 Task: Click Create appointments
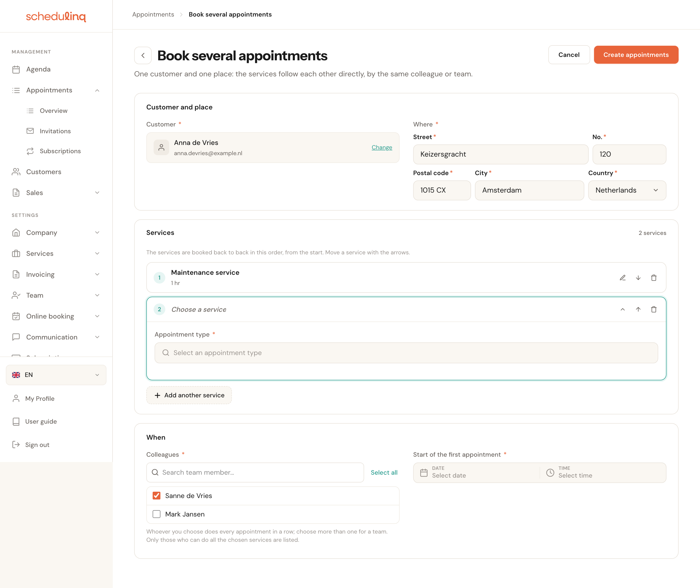(636, 55)
